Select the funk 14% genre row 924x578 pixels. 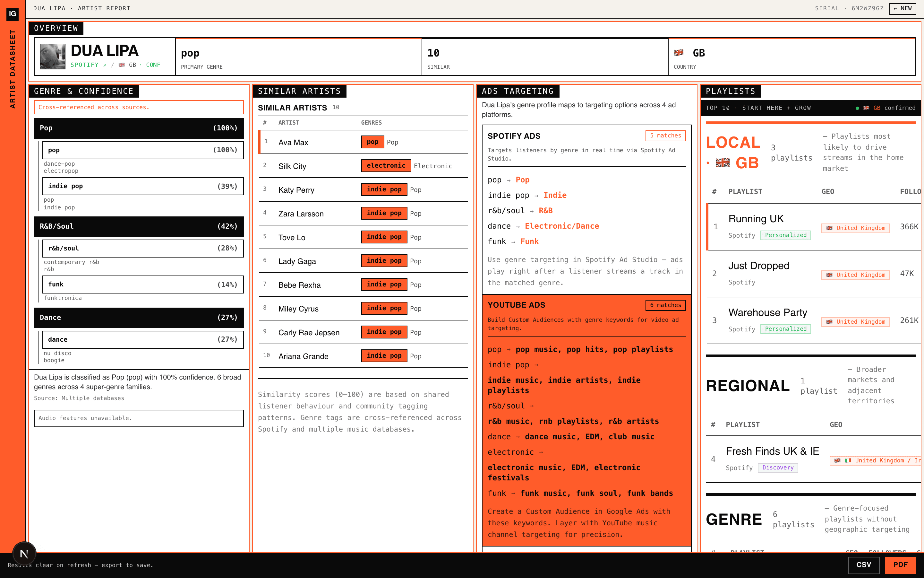(143, 285)
